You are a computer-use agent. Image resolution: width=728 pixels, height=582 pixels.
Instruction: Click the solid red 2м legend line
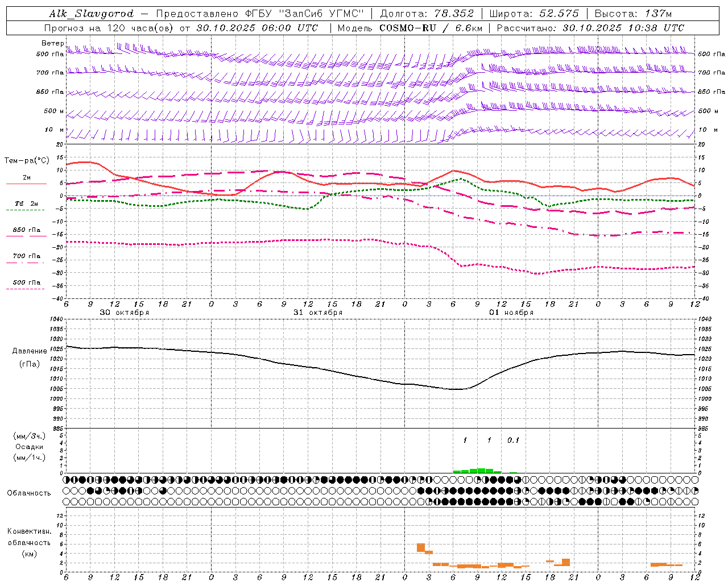pyautogui.click(x=26, y=184)
